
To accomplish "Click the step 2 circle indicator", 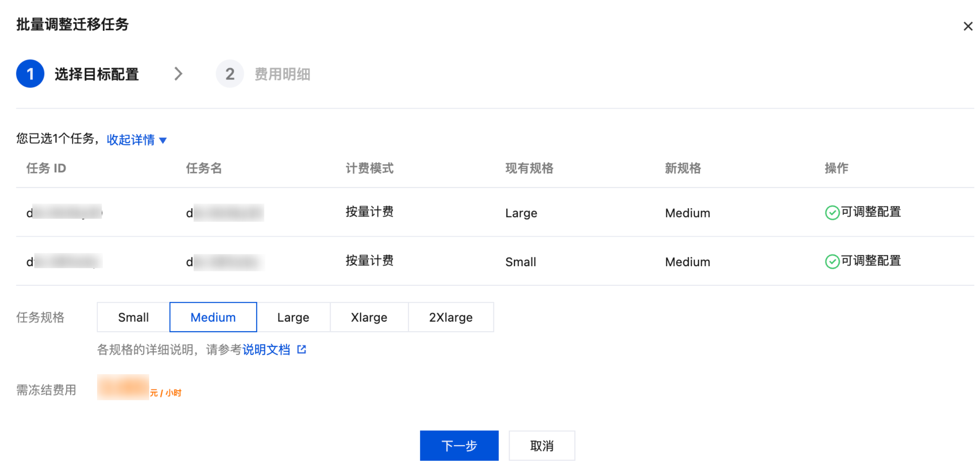I will coord(229,74).
